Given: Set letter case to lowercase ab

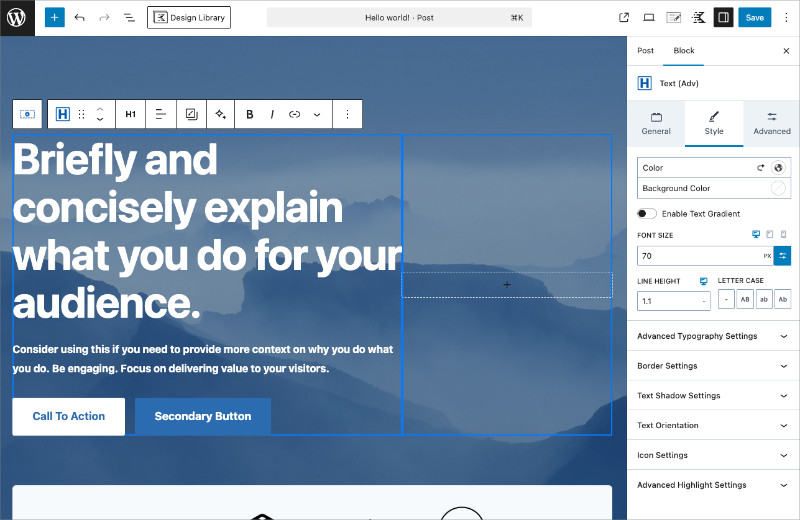Looking at the screenshot, I should click(764, 299).
